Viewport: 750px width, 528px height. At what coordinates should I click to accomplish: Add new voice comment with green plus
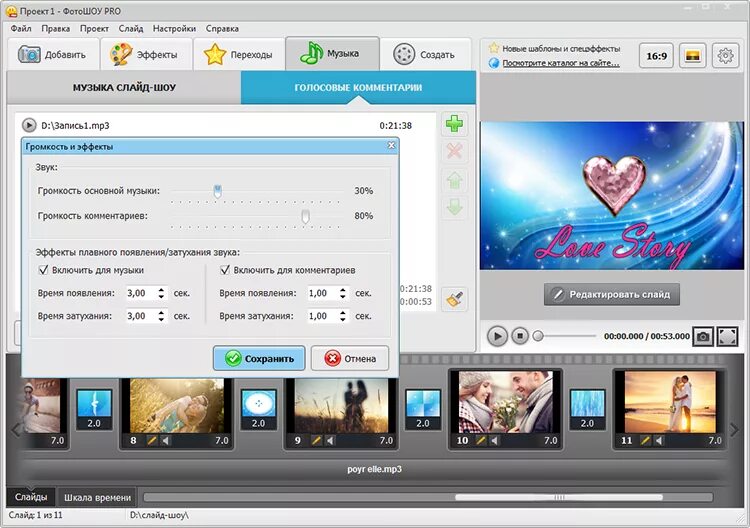point(454,124)
